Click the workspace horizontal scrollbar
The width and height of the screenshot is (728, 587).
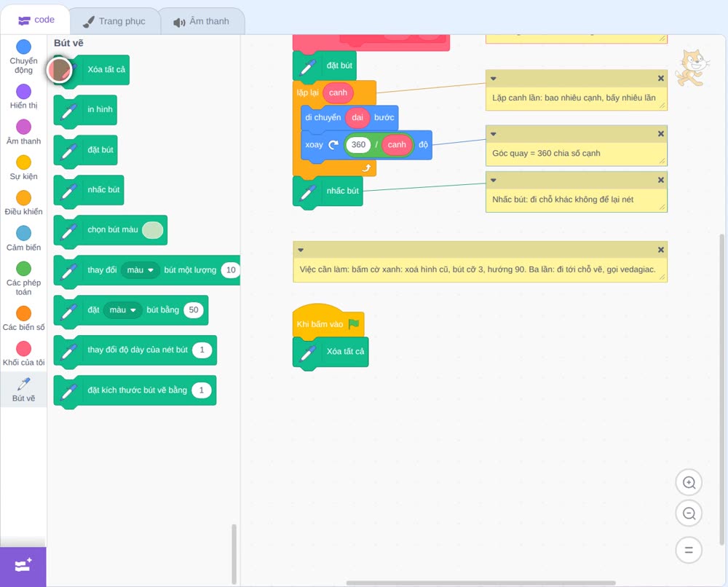(481, 583)
